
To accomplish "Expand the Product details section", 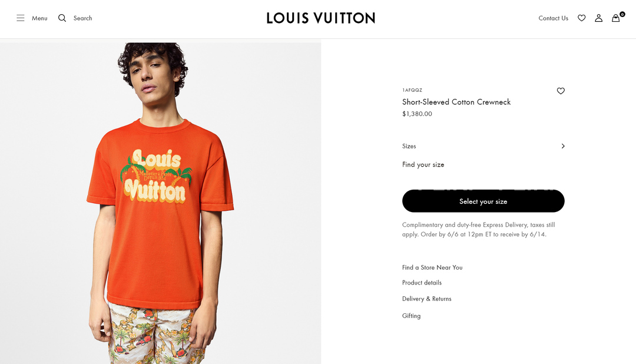I will pyautogui.click(x=422, y=283).
